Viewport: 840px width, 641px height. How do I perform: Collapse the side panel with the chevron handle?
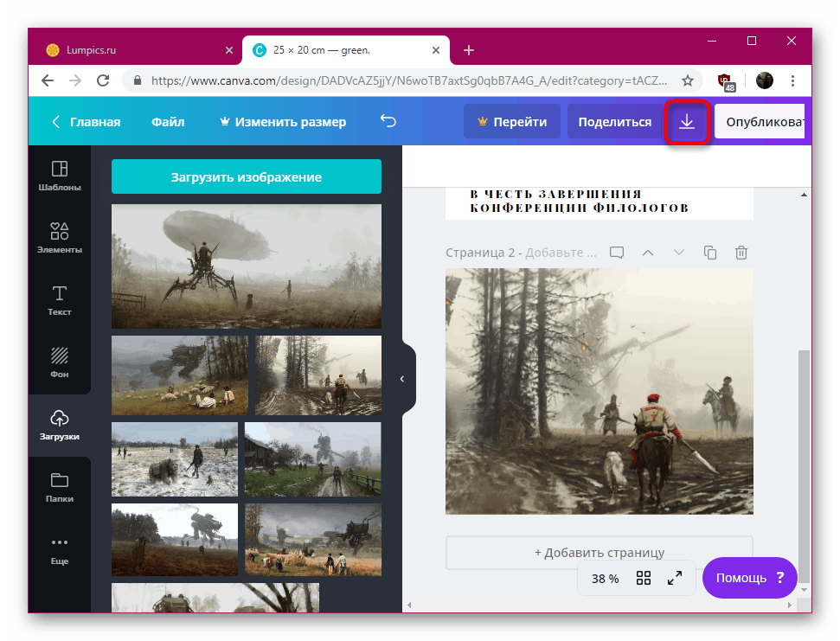click(402, 379)
